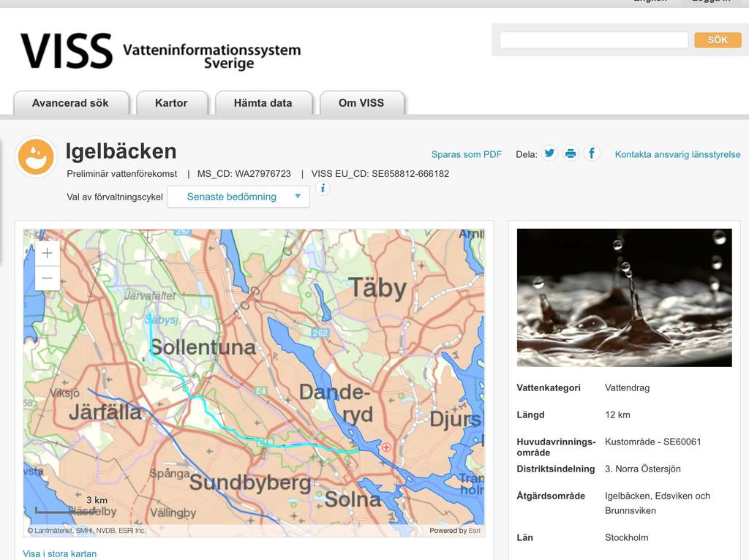
Task: Click the info icon near cycle selector
Action: (323, 188)
